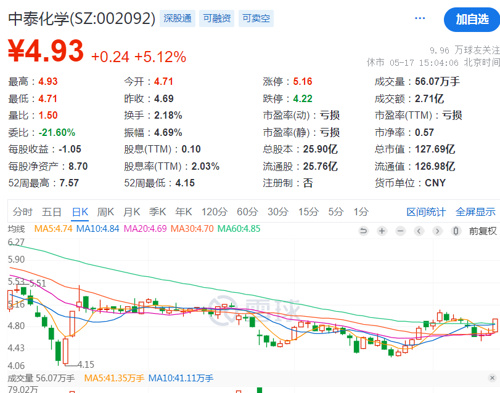Switch to the 30分 tab
This screenshot has width=500, height=393.
[x=278, y=212]
